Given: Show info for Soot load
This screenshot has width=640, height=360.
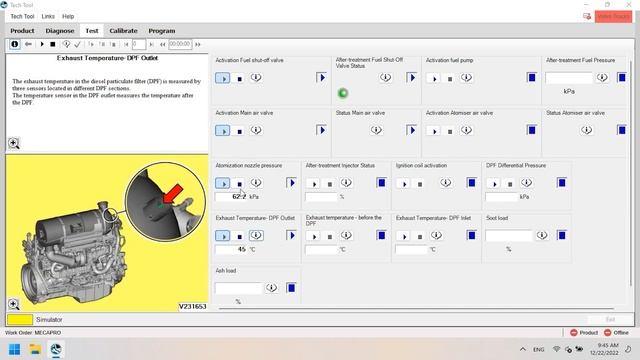Looking at the screenshot, I should (542, 235).
